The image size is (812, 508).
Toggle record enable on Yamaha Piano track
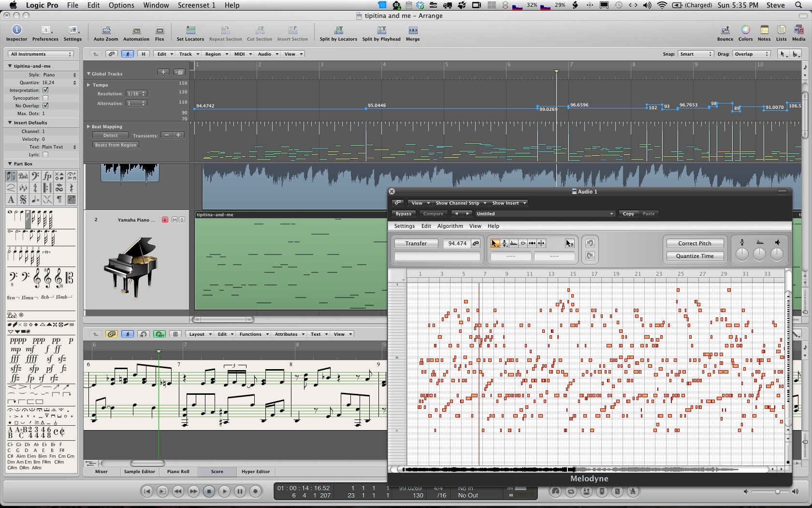[165, 220]
